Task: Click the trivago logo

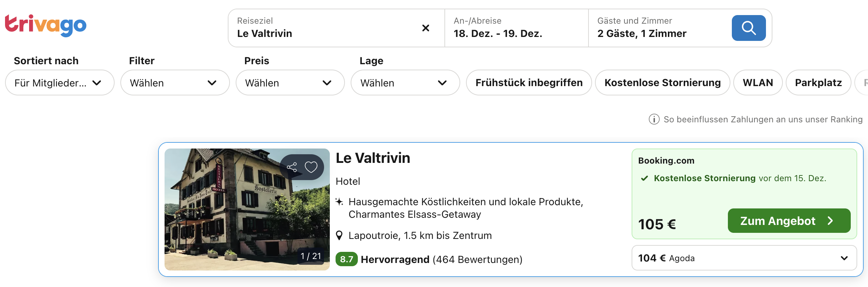Action: [x=46, y=25]
